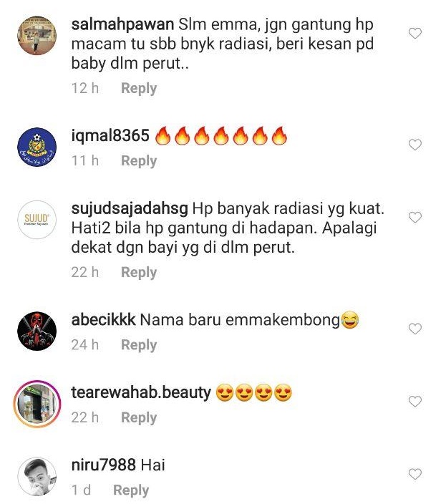Like niru7988's Hai comment
The image size is (446, 504).
(x=415, y=474)
